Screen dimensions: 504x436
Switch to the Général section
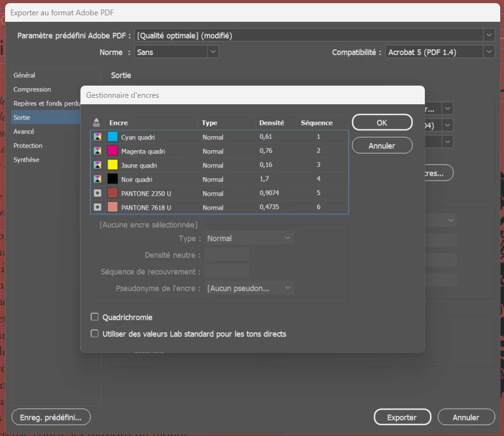click(24, 75)
